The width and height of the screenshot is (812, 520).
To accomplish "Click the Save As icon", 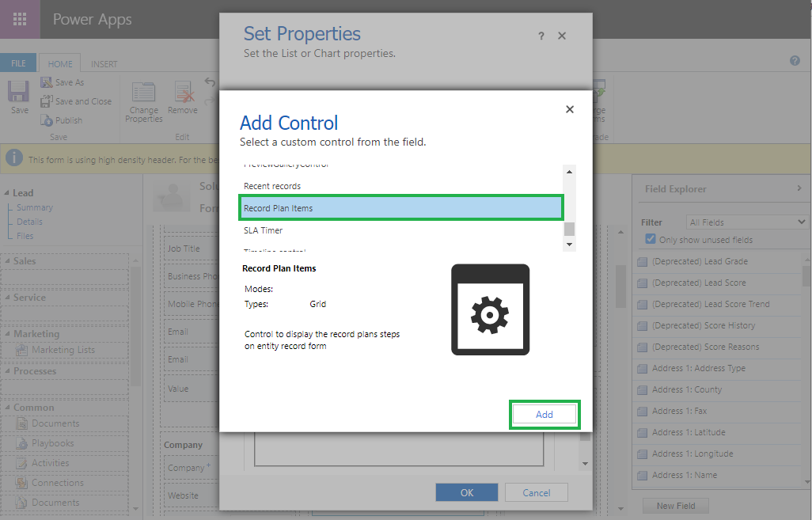I will tap(47, 82).
